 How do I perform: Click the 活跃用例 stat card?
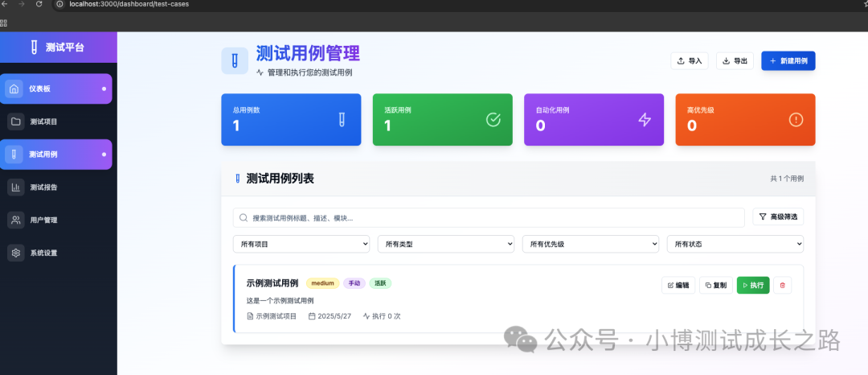[x=442, y=120]
